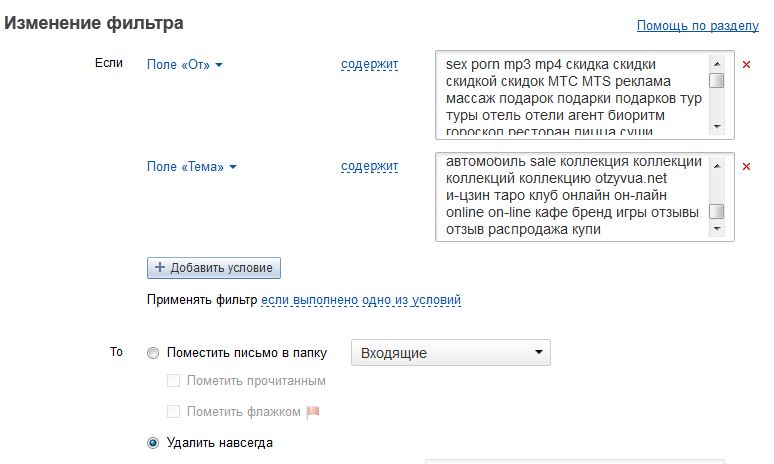
Task: Click «если выполнено одно из условий» link
Action: pos(361,300)
